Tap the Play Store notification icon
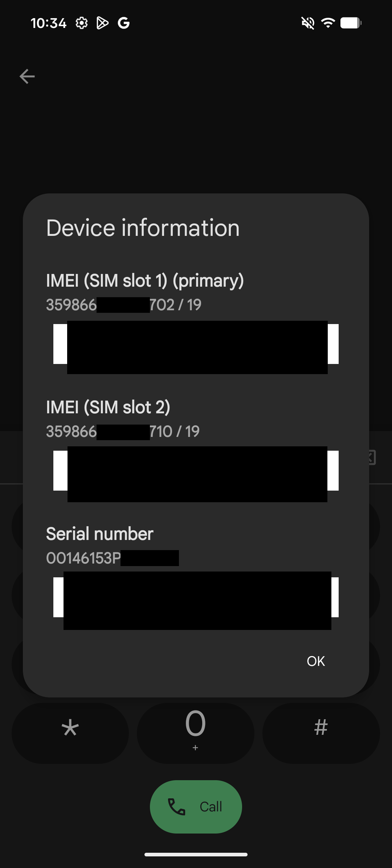 coord(102,23)
